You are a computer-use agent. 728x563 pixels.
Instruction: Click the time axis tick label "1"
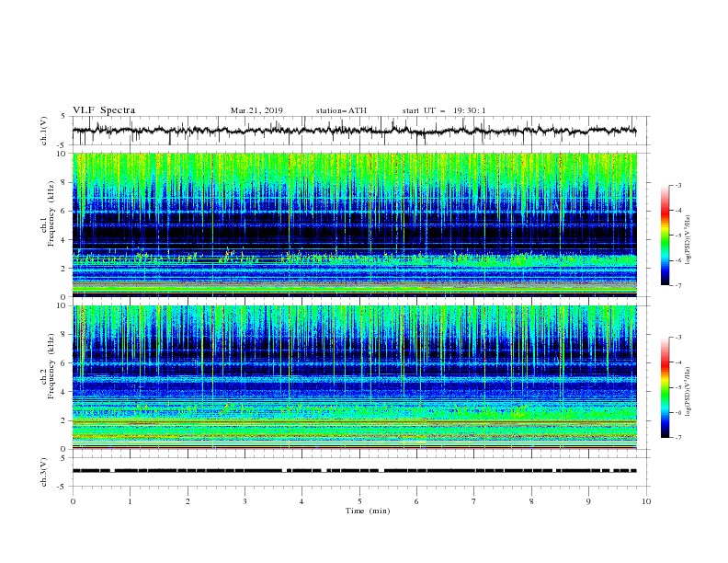point(130,501)
